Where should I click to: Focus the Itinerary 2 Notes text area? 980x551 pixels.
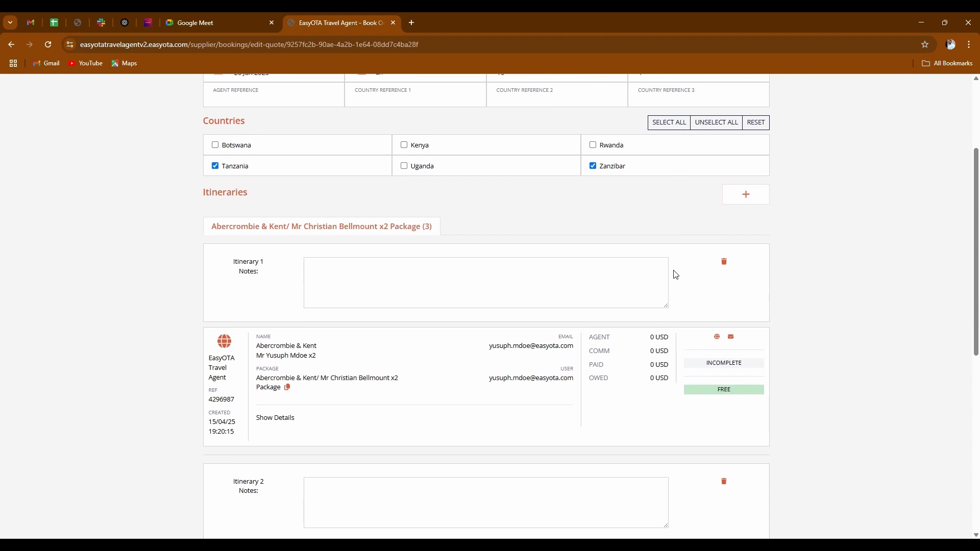pos(486,503)
